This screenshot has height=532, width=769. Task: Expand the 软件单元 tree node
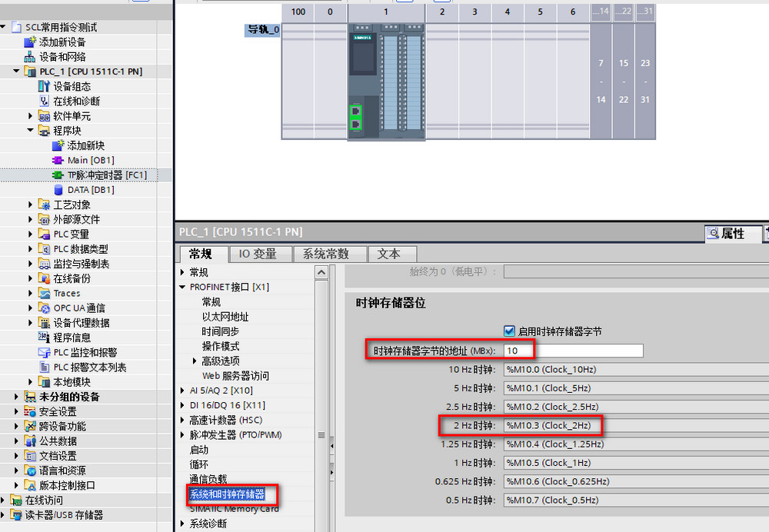tap(31, 116)
